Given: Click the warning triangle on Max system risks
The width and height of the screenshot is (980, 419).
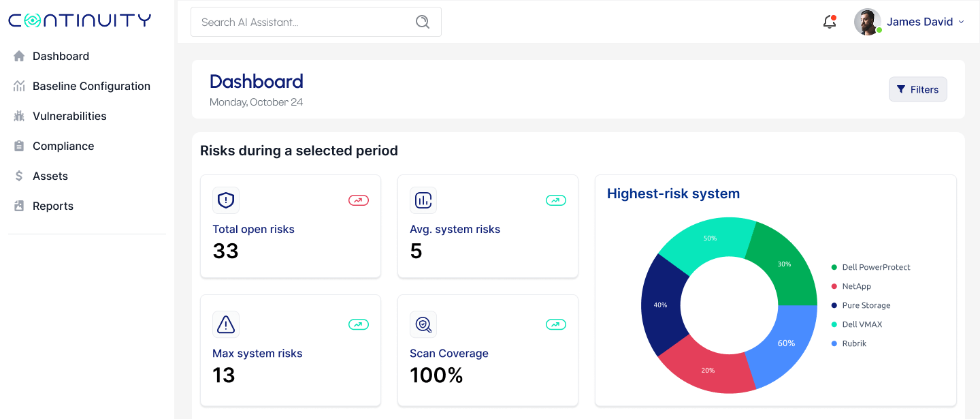Looking at the screenshot, I should tap(225, 324).
